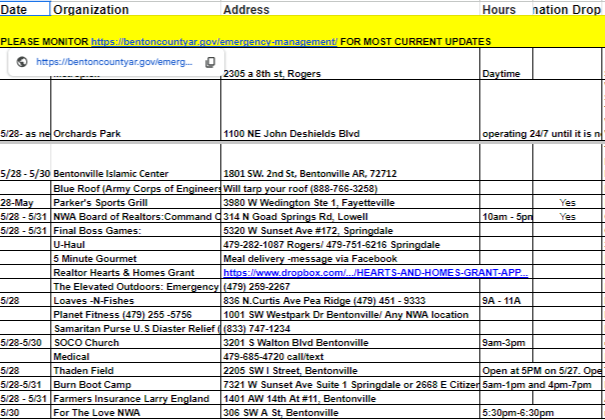Click Orchards Park organization cell
Image resolution: width=605 pixels, height=420 pixels.
coord(136,110)
